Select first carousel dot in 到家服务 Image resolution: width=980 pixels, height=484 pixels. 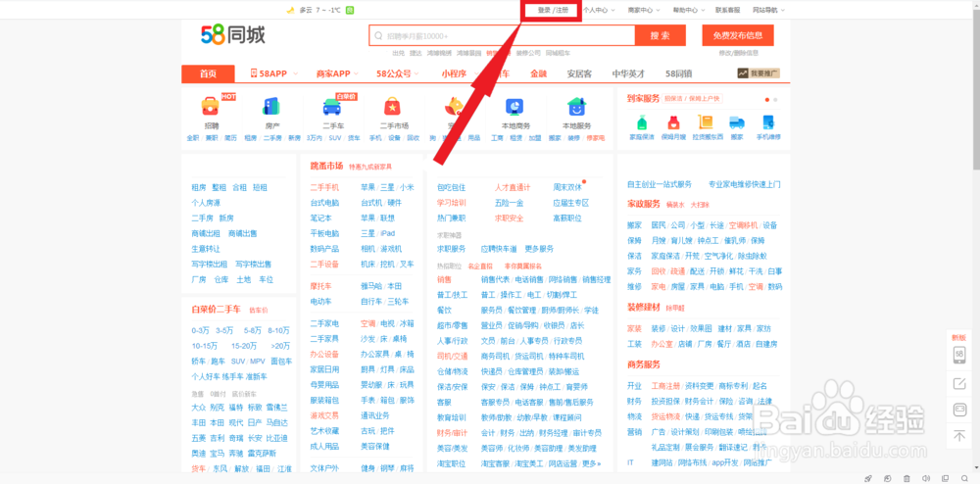[767, 100]
